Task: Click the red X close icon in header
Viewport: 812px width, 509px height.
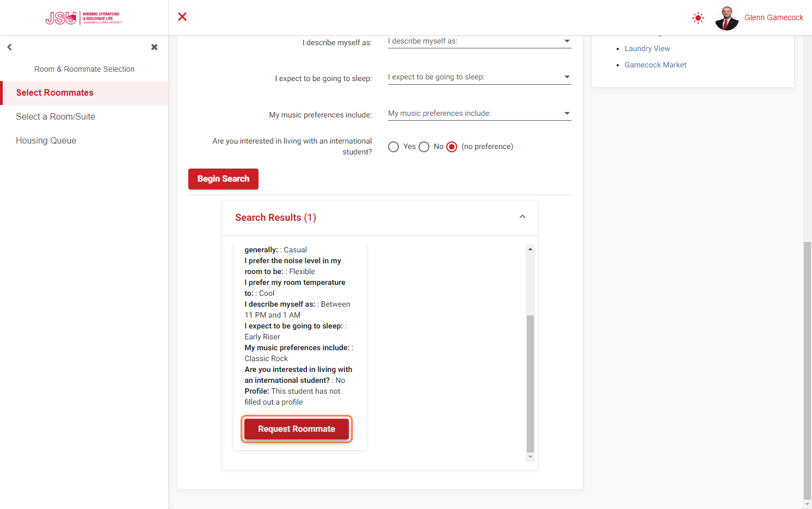Action: (182, 17)
